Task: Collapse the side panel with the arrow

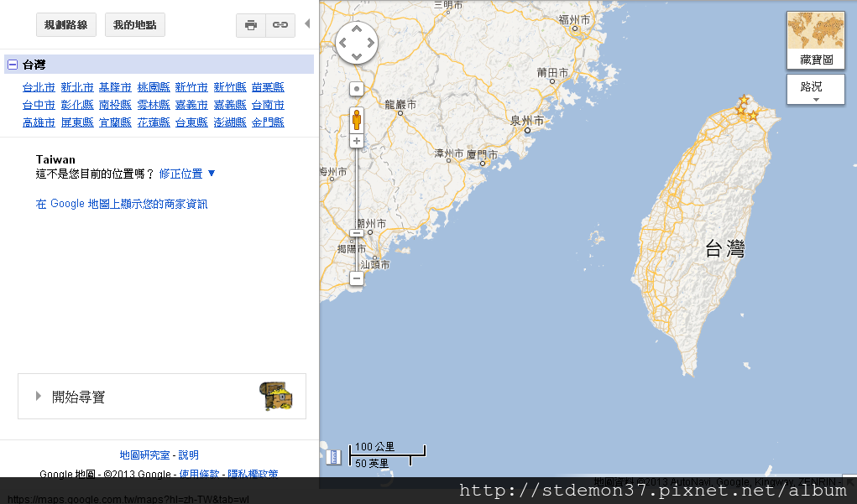Action: pyautogui.click(x=307, y=23)
